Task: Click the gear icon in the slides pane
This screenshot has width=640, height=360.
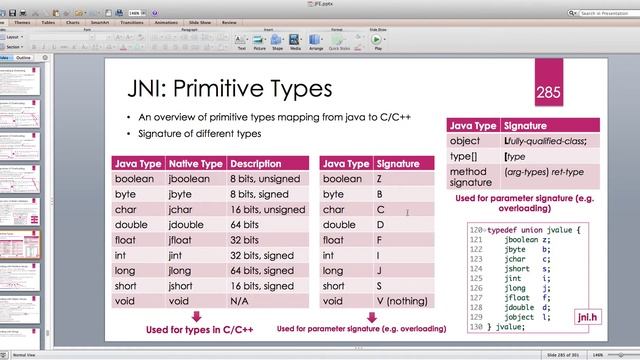Action: pos(45,58)
